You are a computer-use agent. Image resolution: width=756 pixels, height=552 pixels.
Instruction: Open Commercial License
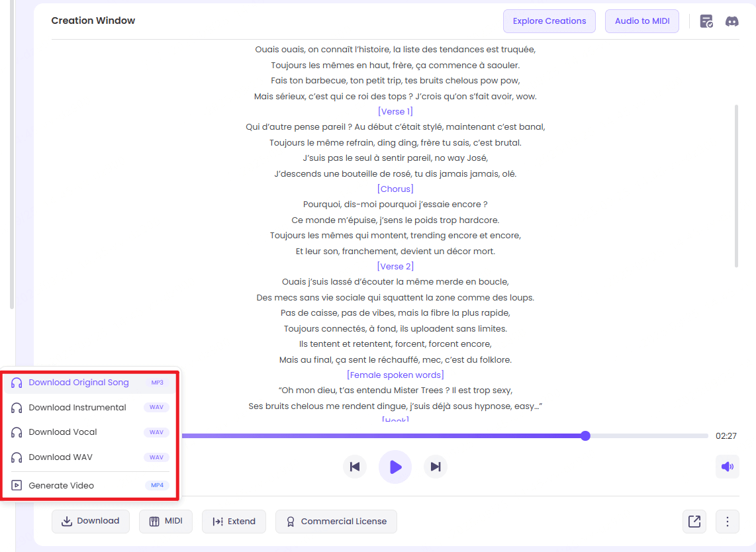pos(336,521)
